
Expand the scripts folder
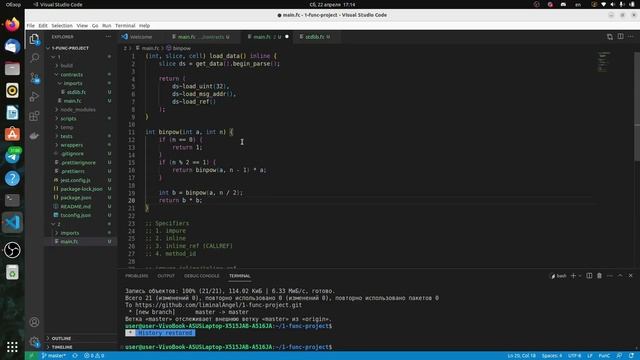click(68, 119)
